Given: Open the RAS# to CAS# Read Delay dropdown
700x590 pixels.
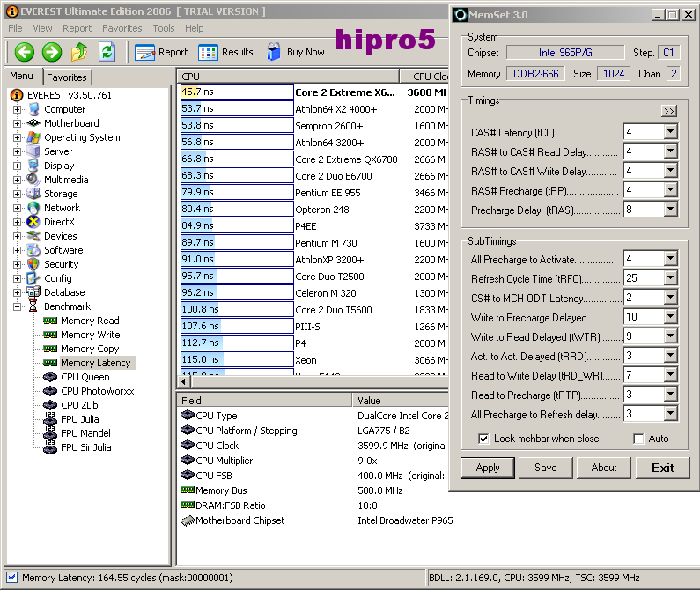Looking at the screenshot, I should 671,151.
